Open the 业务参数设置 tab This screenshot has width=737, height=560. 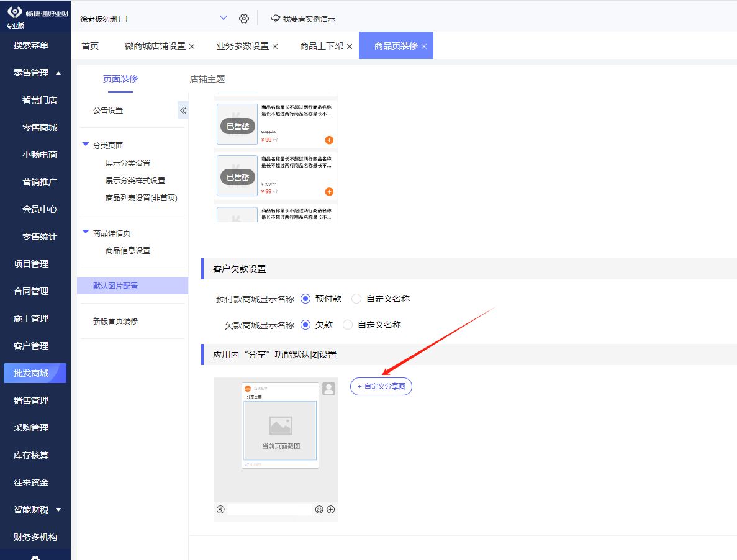tap(242, 47)
